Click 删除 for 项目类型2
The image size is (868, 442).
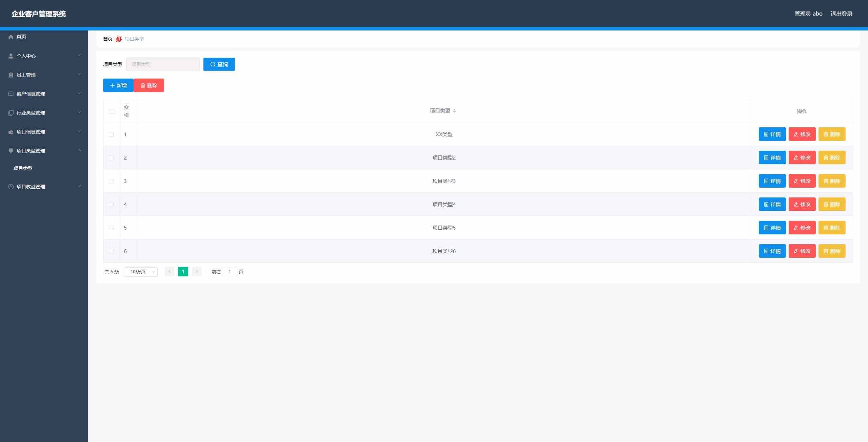(832, 157)
